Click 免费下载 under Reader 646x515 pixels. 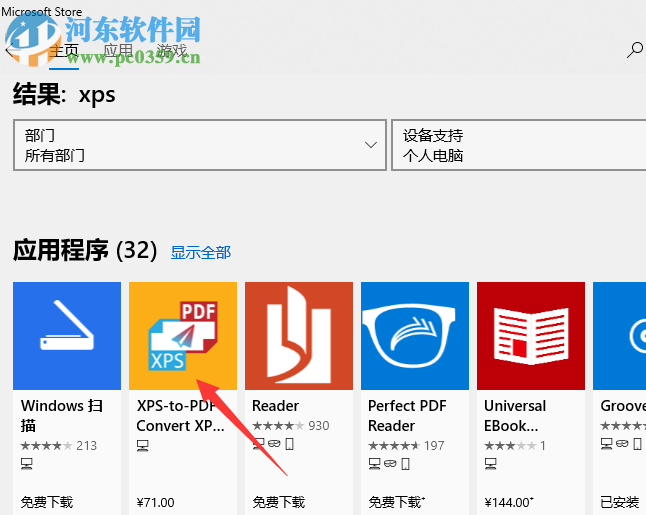(x=279, y=502)
